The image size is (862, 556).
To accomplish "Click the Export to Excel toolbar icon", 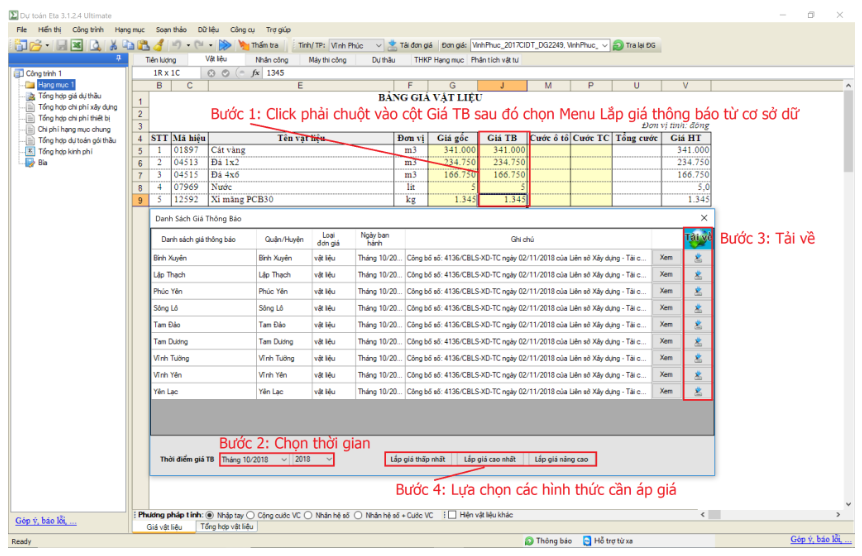I will coord(76,45).
